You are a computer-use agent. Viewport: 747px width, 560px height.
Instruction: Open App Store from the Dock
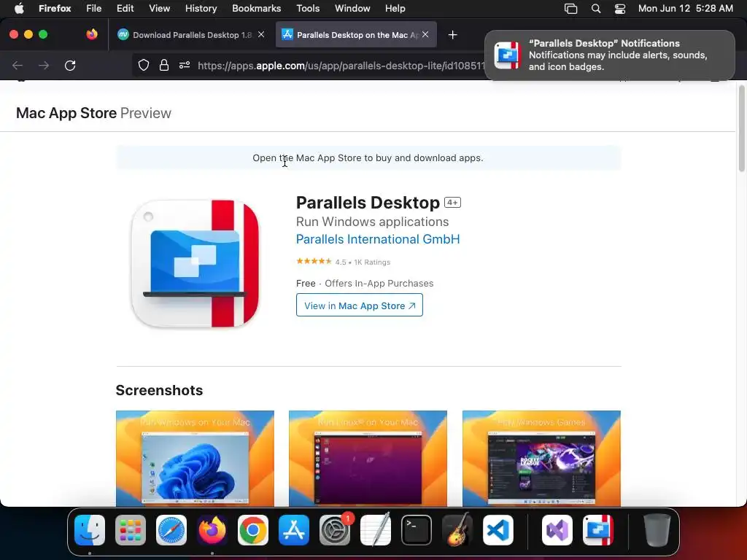tap(293, 530)
